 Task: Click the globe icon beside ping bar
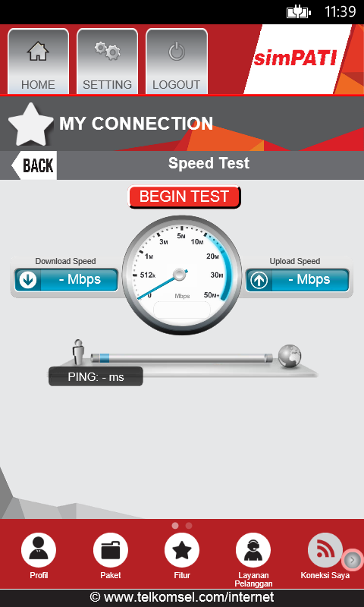click(290, 355)
